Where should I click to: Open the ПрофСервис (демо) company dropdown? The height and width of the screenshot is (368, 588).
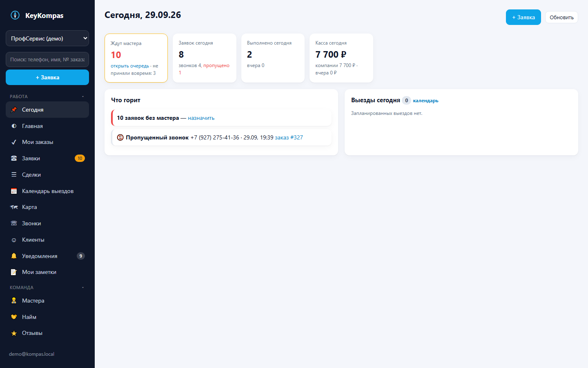coord(47,38)
